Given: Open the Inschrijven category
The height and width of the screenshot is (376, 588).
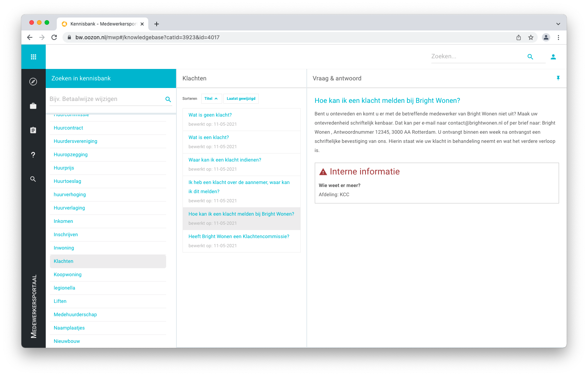Looking at the screenshot, I should 108,235.
